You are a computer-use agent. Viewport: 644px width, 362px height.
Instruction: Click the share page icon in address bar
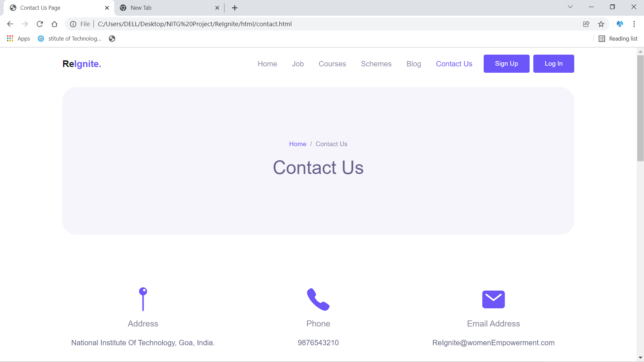coord(586,24)
